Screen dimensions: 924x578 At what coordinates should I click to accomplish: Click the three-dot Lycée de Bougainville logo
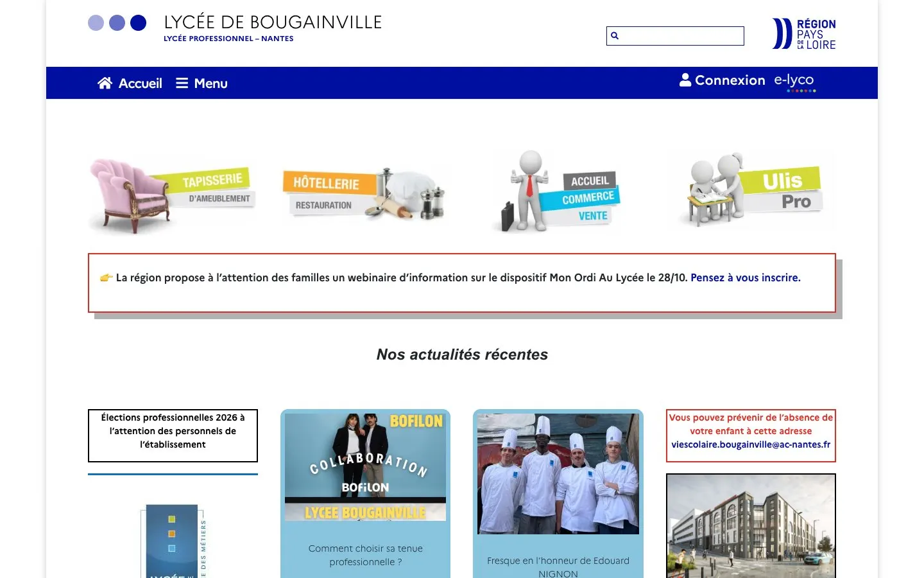click(117, 23)
